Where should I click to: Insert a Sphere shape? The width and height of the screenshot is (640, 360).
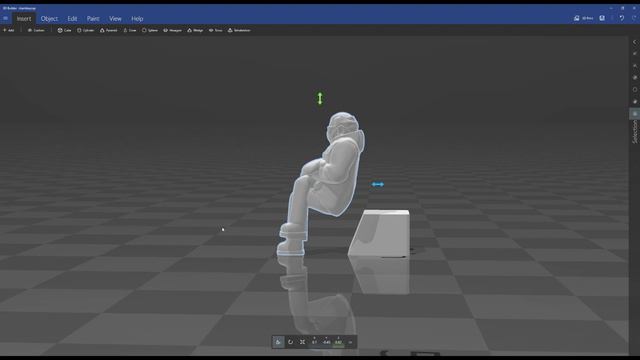[x=150, y=30]
